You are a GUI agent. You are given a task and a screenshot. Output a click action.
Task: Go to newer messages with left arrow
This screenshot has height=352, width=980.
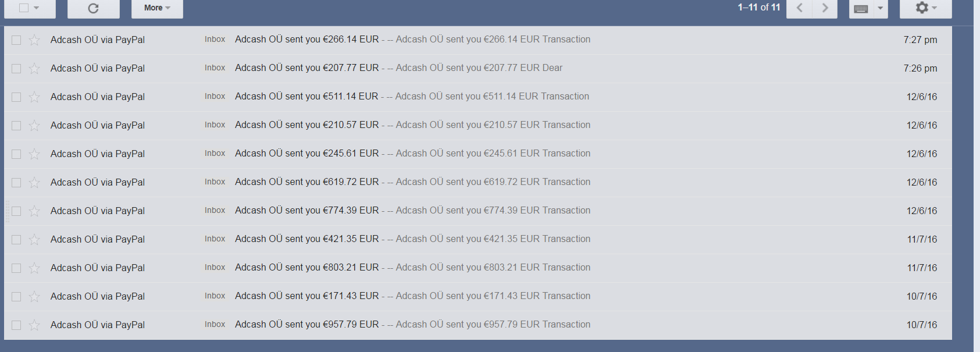pyautogui.click(x=799, y=8)
